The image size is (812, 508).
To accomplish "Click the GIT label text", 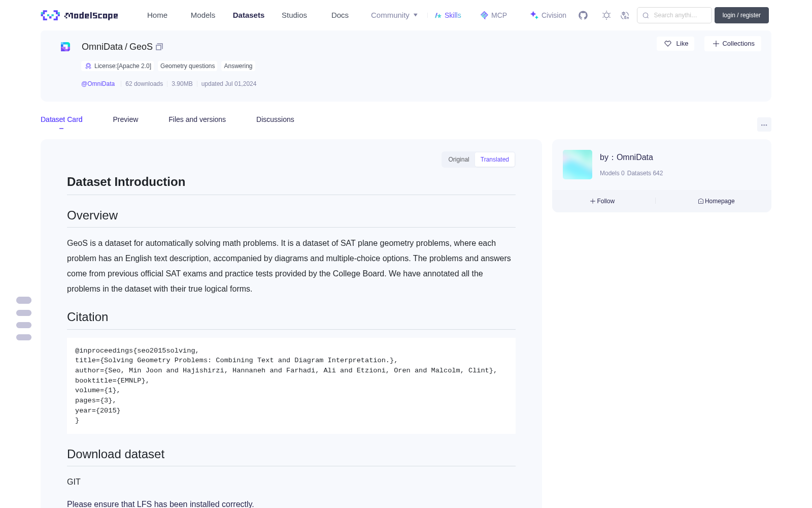I will (74, 482).
